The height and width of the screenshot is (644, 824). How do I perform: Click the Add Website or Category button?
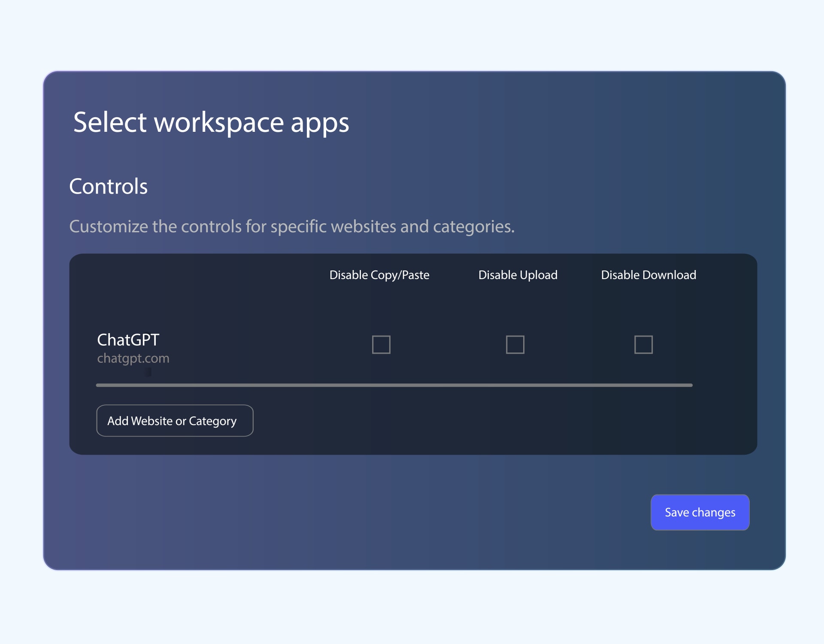tap(174, 421)
